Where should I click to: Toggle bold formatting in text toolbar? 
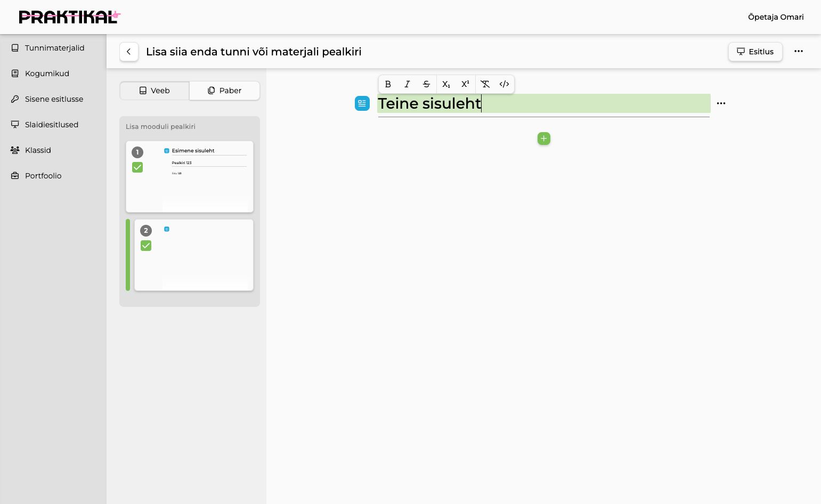click(x=388, y=84)
